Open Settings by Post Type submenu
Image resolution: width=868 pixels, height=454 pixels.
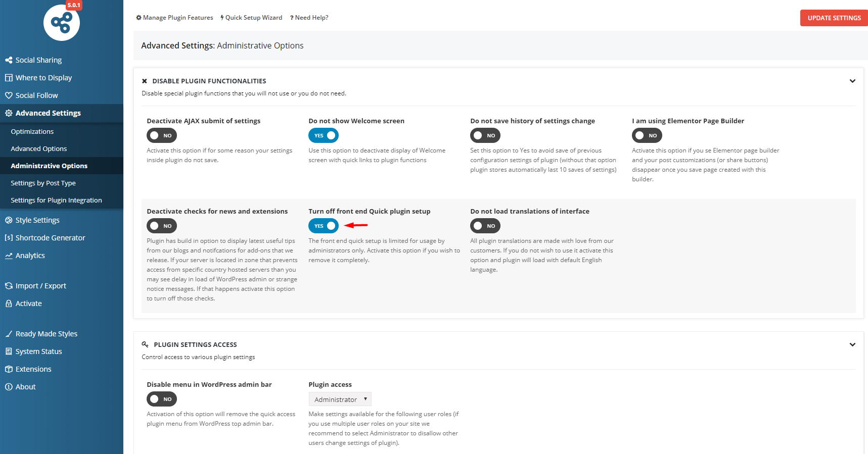[43, 183]
